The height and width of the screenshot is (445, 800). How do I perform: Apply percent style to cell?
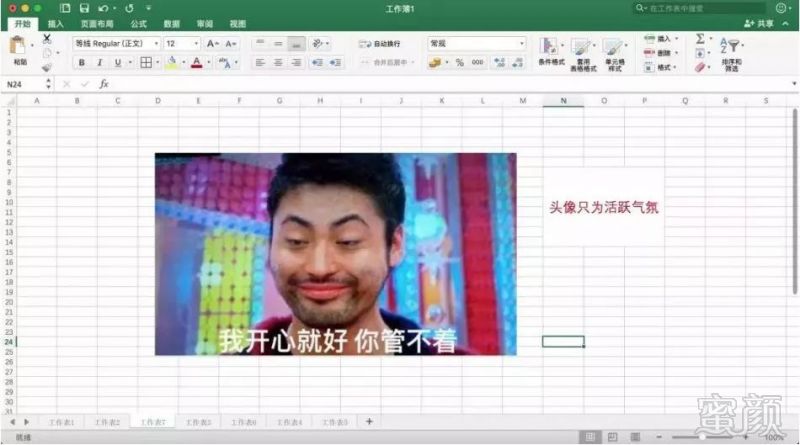(460, 62)
